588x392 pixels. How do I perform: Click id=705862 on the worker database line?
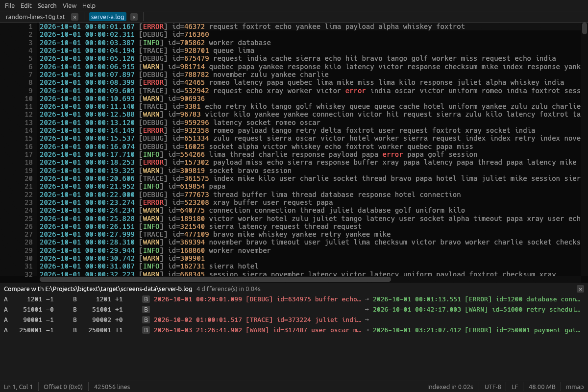tap(186, 43)
